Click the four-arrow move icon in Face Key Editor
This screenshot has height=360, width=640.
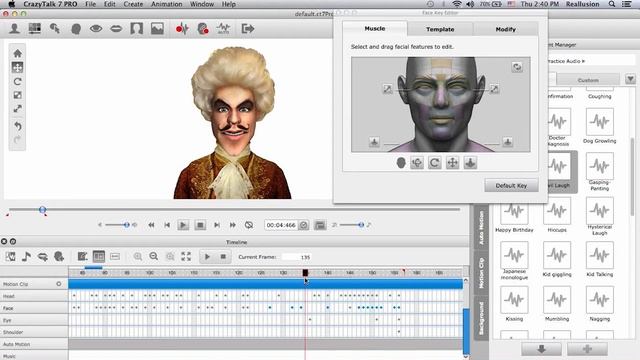click(x=452, y=163)
